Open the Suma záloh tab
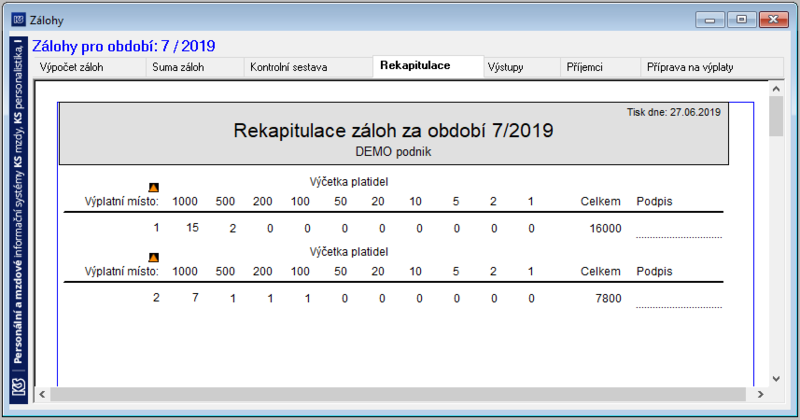 point(195,67)
